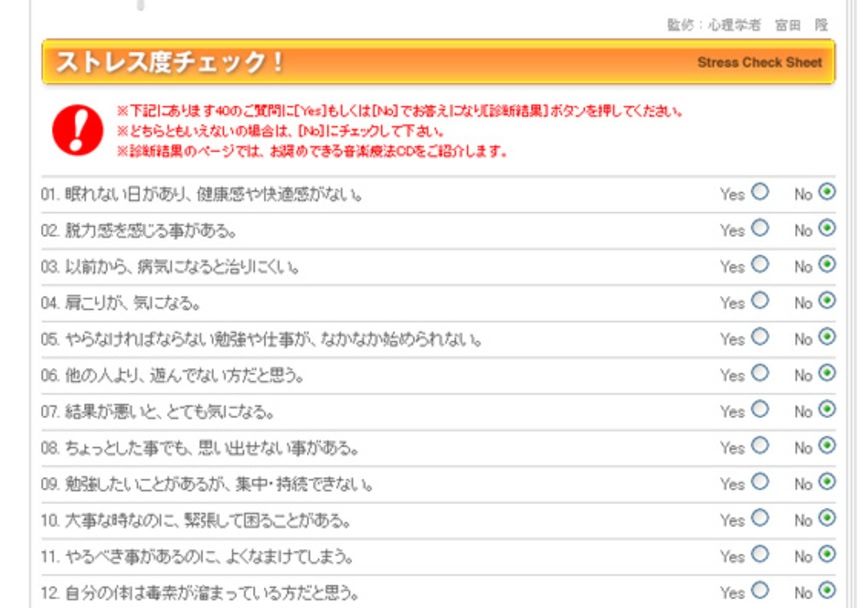
Task: Select Yes for question 10 about nervousness
Action: (760, 518)
